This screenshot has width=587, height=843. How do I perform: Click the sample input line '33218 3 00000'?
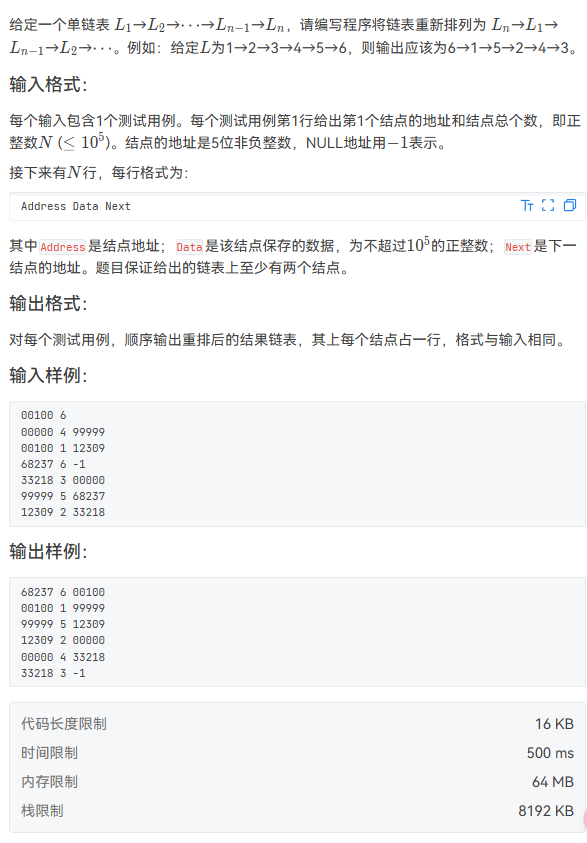tap(63, 480)
